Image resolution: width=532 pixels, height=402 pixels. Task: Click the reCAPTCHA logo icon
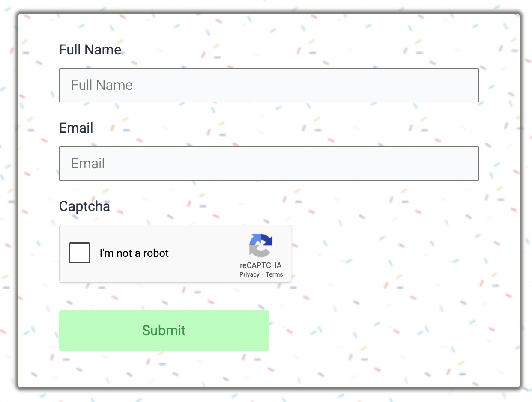261,245
